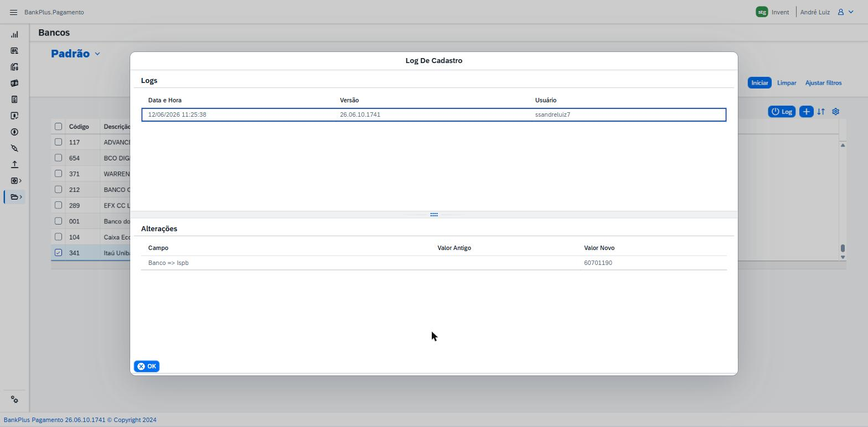The image size is (868, 427).
Task: Click the Banco => Ispb change row
Action: [x=434, y=263]
